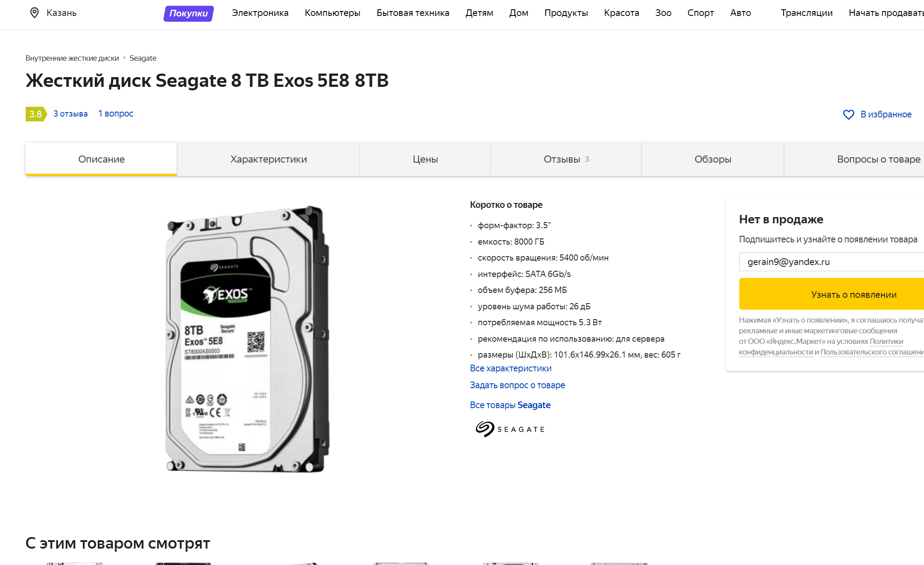Image resolution: width=924 pixels, height=565 pixels.
Task: Switch to the Характеристики tab
Action: 268,160
